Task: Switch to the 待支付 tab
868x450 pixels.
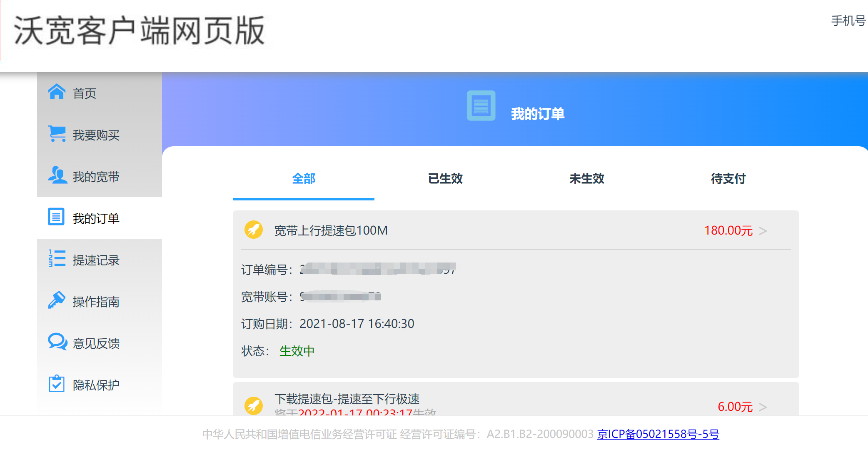Action: coord(728,179)
